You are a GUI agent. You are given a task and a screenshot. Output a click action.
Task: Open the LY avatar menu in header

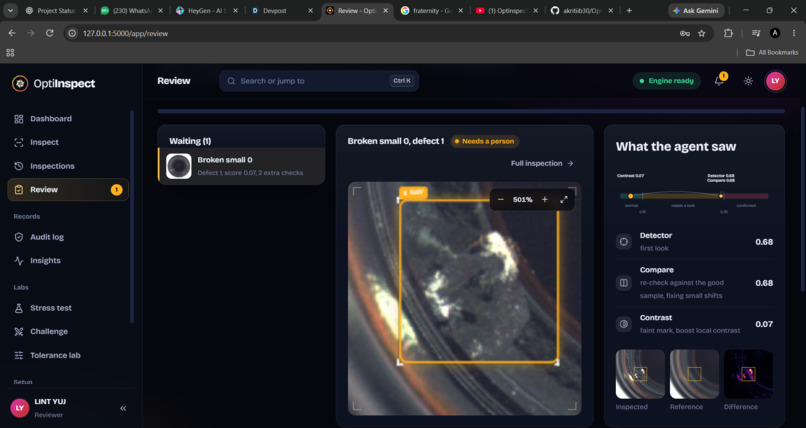[775, 81]
